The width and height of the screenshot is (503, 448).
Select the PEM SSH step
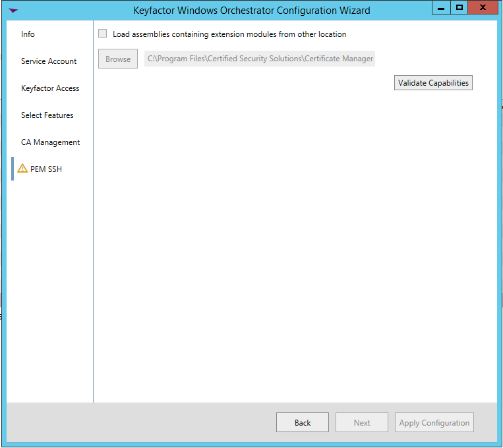(x=46, y=169)
